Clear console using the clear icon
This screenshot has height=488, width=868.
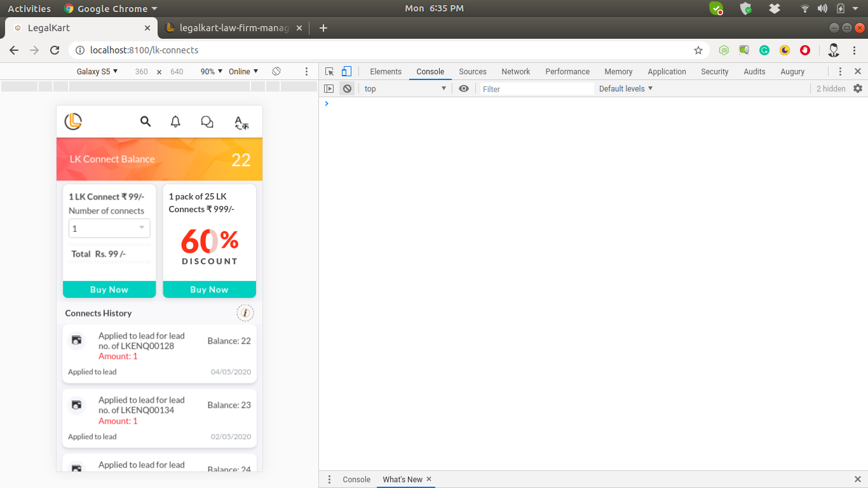point(347,89)
